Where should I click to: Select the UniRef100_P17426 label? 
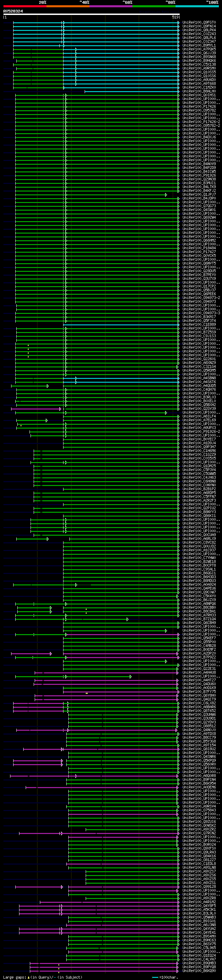(199, 106)
